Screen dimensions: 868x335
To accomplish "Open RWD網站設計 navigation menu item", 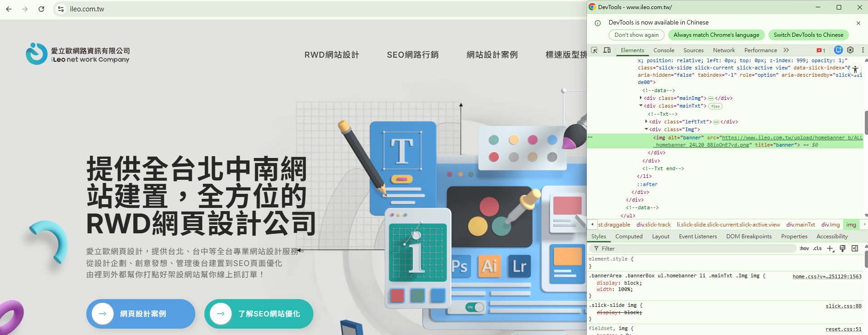I will pos(332,55).
